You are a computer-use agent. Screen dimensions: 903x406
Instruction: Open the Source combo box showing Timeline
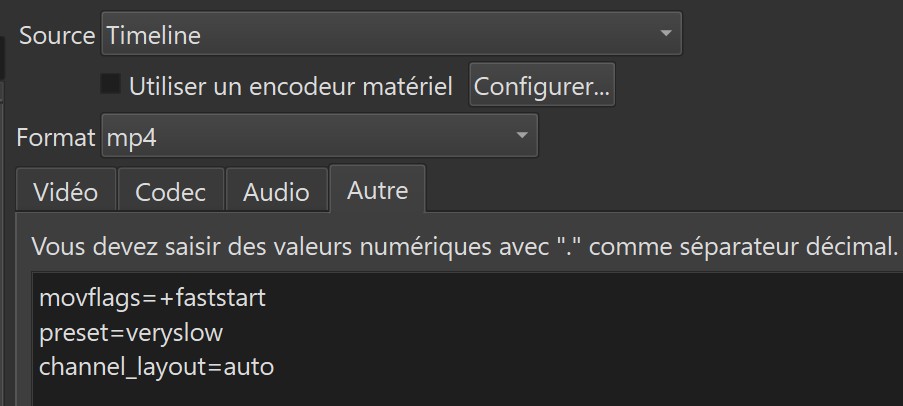point(390,35)
